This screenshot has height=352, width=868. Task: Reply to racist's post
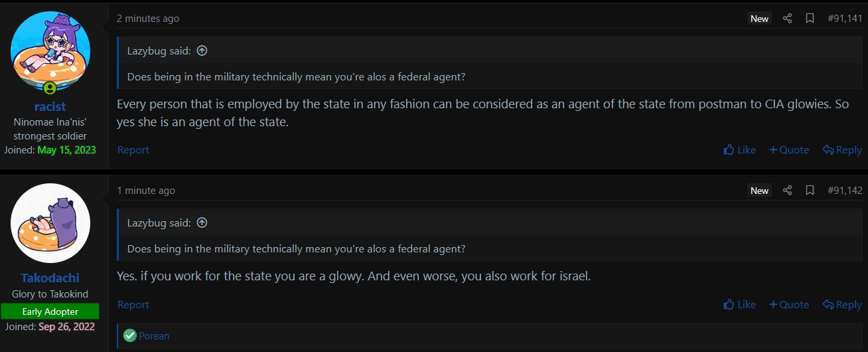pyautogui.click(x=842, y=150)
